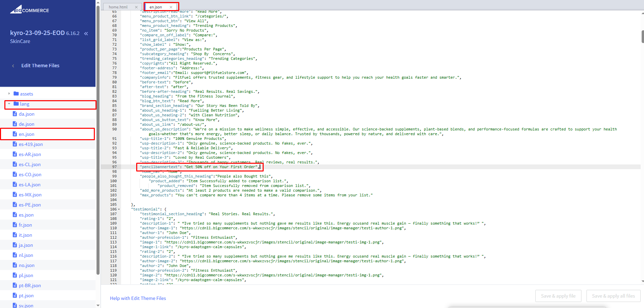Collapse sidebar using the double chevron icon

coord(86,33)
